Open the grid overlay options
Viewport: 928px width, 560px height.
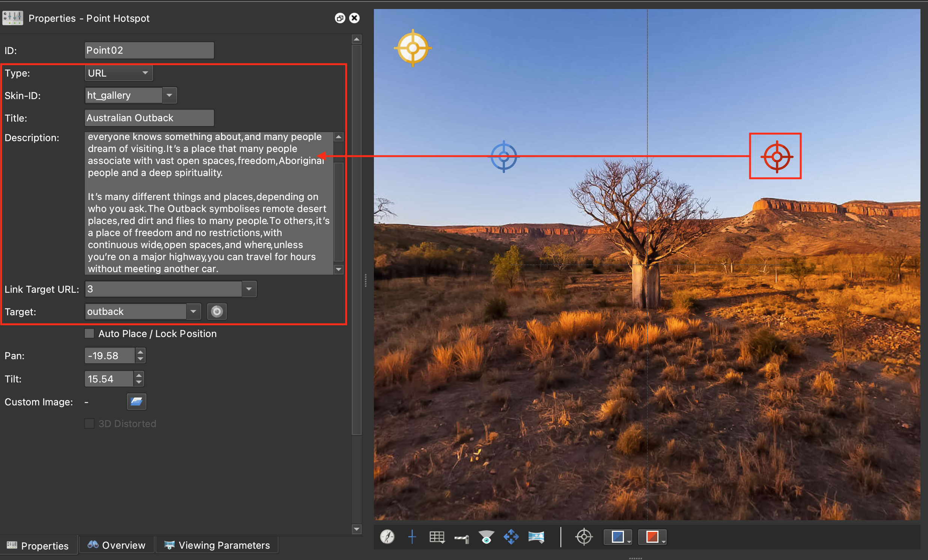pyautogui.click(x=437, y=537)
